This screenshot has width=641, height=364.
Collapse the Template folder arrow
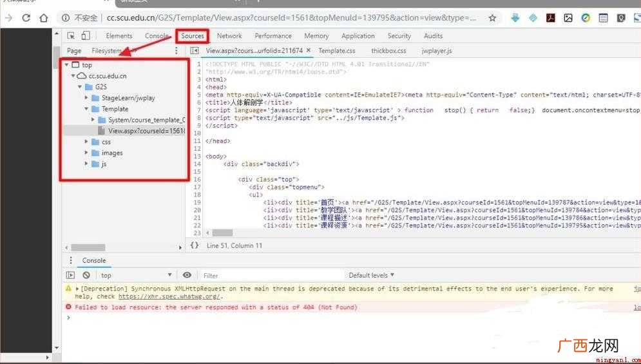coord(86,109)
